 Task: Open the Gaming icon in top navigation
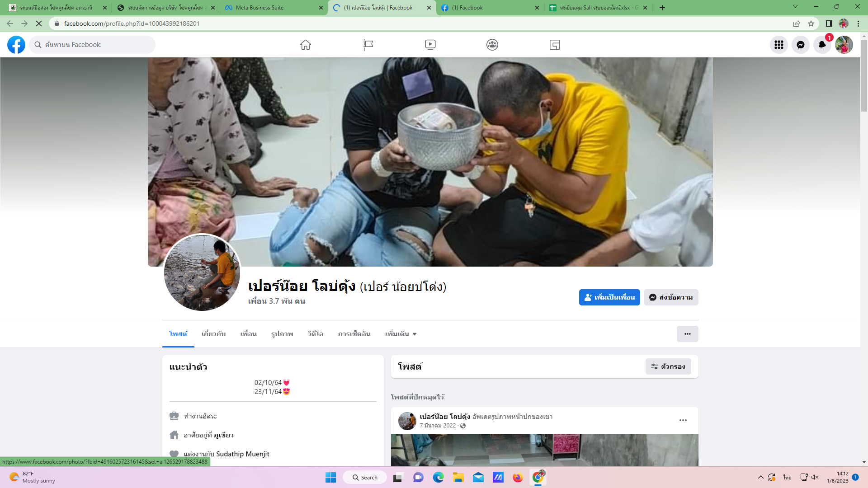(x=554, y=45)
